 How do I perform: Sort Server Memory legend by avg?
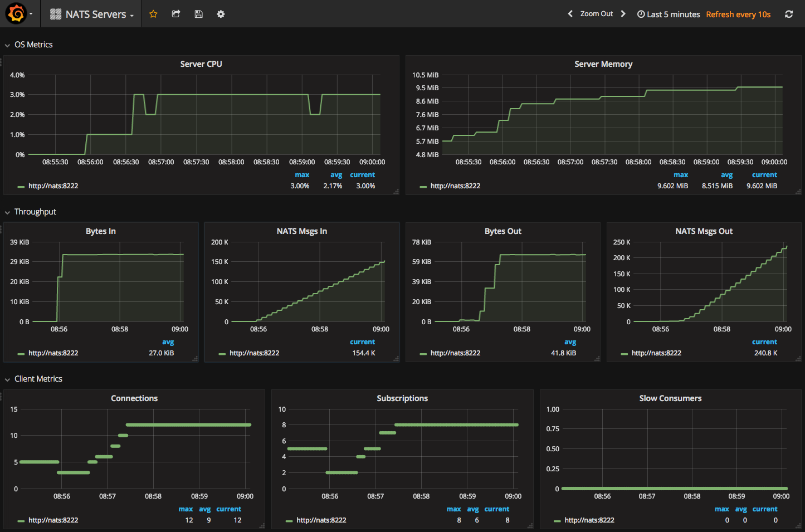point(727,175)
